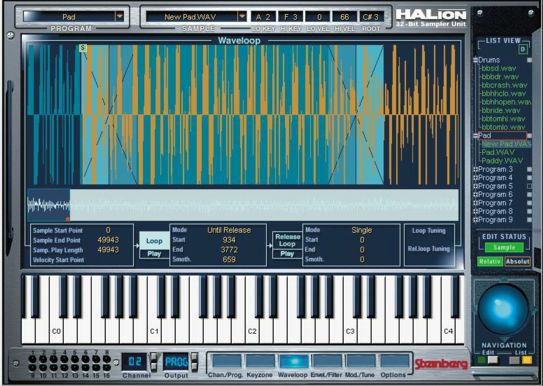
Task: Open the Chan./Prog. page button
Action: click(x=226, y=361)
